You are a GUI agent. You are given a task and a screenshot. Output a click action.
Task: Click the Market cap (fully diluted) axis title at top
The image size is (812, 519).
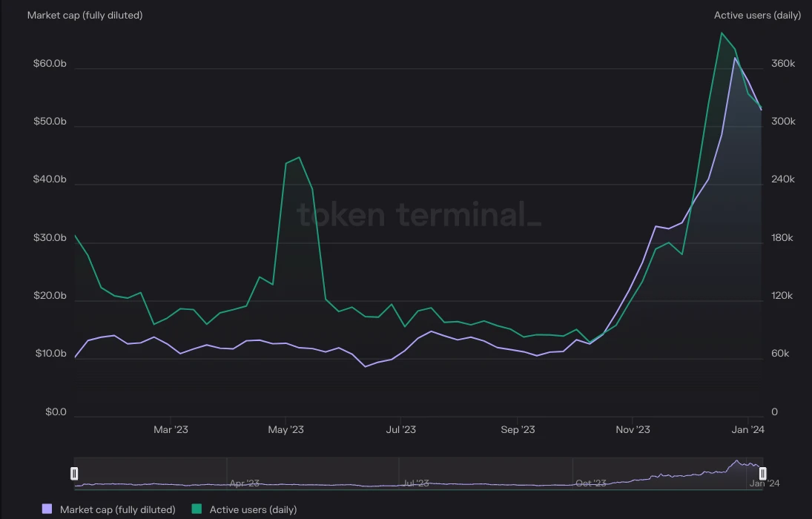tap(85, 15)
